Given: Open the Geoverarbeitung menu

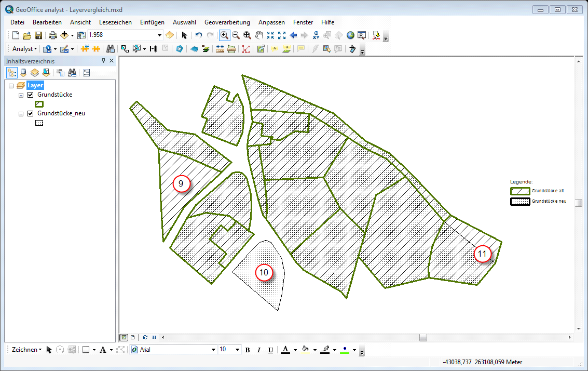Looking at the screenshot, I should (227, 22).
